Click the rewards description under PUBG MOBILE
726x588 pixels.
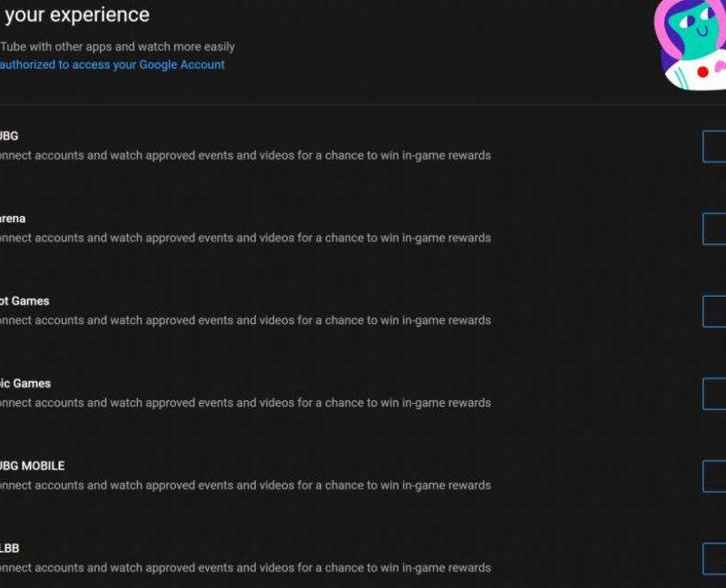pyautogui.click(x=245, y=485)
